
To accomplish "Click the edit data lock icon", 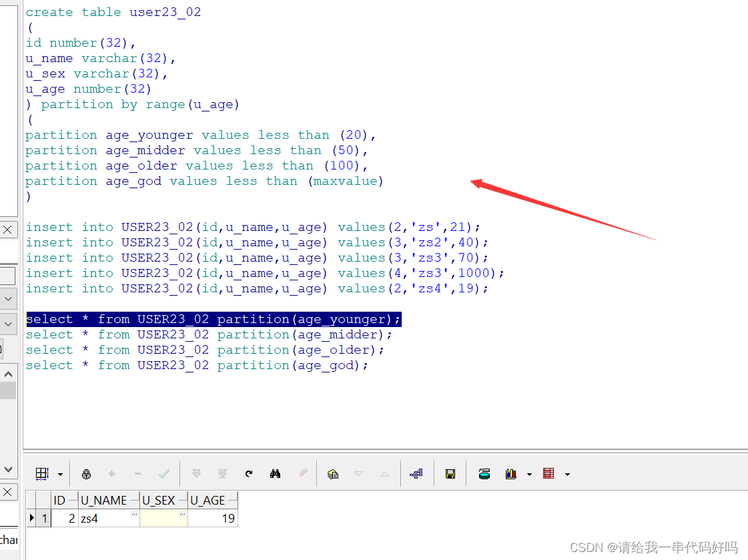I will [x=86, y=474].
